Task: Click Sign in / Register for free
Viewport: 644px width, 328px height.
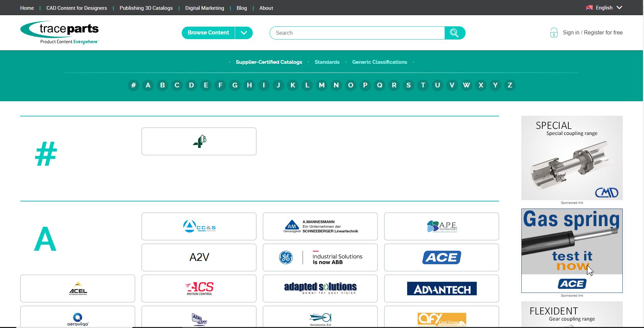Action: tap(593, 33)
